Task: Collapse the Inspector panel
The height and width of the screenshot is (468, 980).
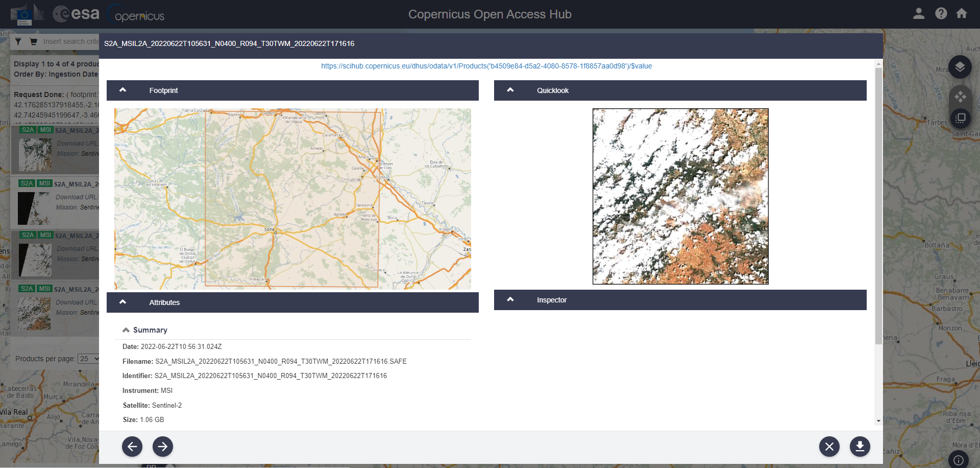Action: (510, 300)
